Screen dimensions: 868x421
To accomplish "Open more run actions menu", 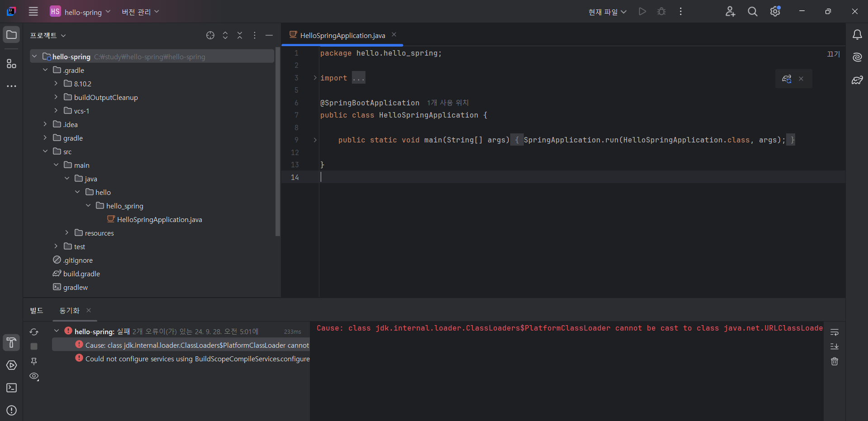I will pyautogui.click(x=680, y=11).
